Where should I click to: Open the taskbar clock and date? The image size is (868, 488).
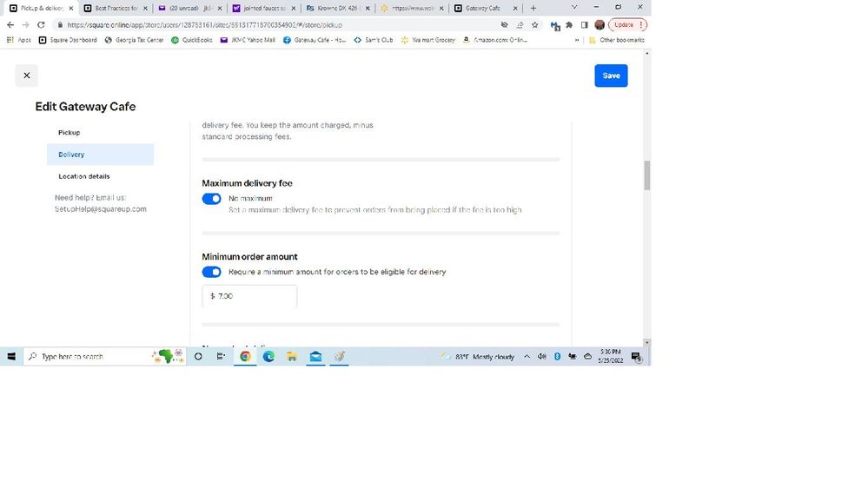610,356
